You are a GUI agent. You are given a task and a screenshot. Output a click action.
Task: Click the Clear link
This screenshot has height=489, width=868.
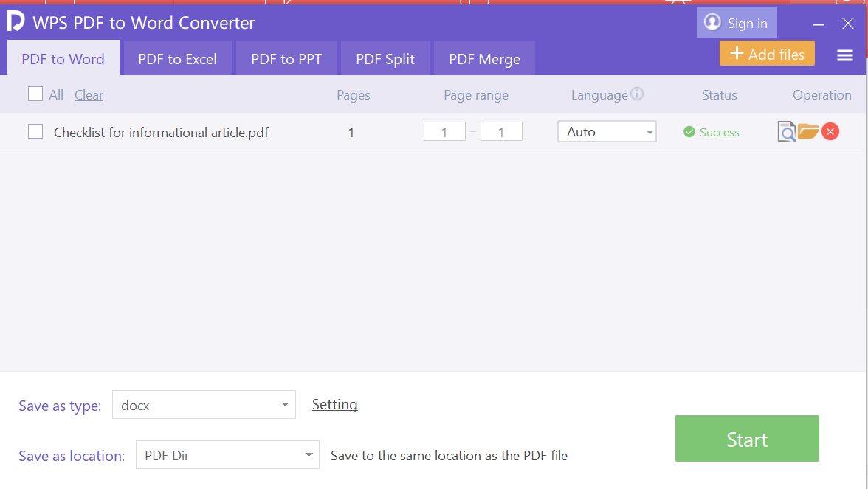click(x=89, y=95)
